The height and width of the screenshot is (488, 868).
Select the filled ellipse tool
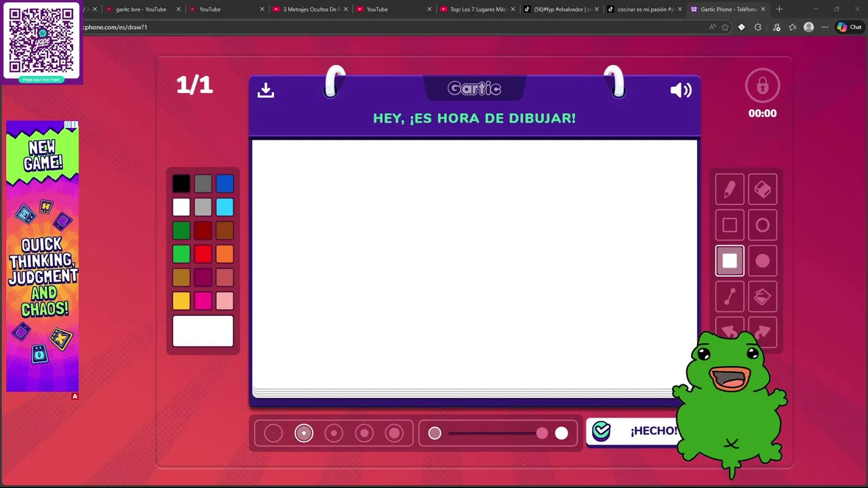[762, 261]
